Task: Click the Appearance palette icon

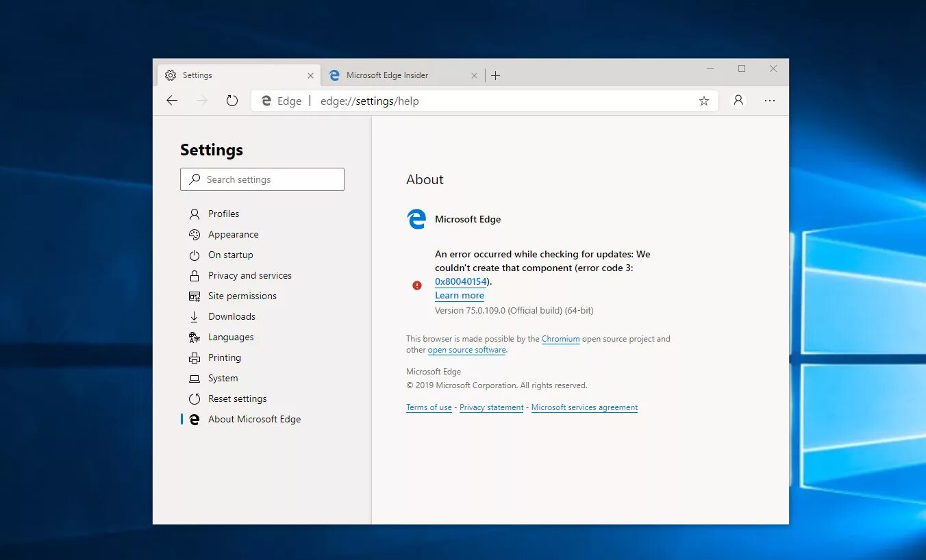Action: [195, 234]
